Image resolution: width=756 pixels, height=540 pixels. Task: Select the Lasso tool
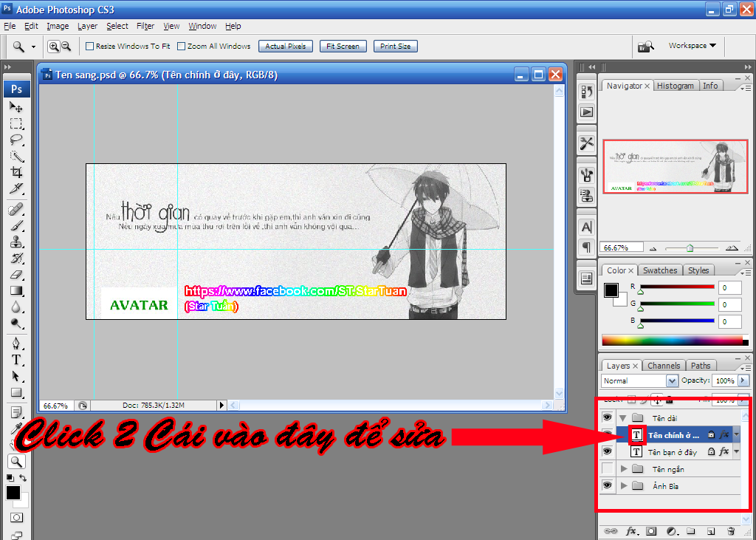16,140
